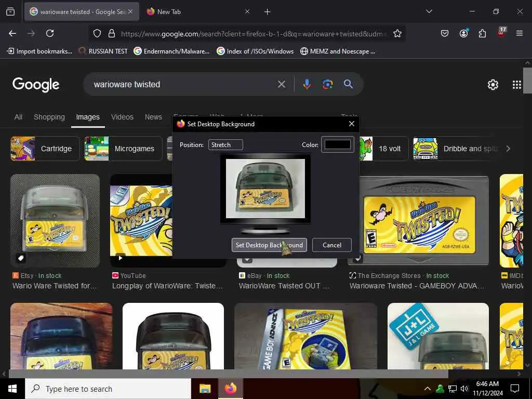Click the Set Desktop Background button

270,245
